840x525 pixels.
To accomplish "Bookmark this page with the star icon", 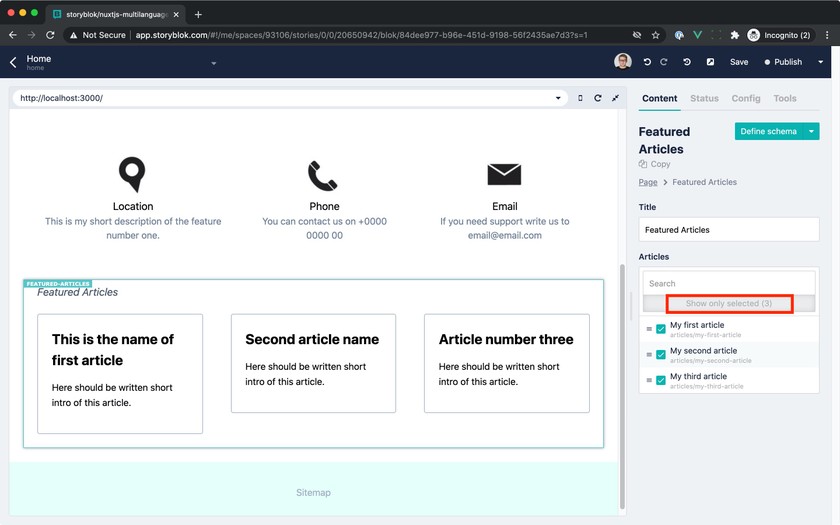I will [x=655, y=35].
